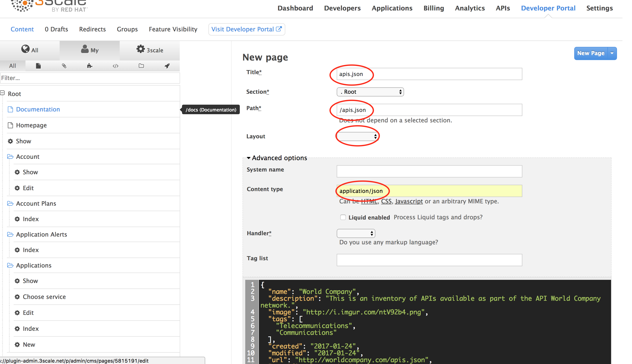This screenshot has height=364, width=632.
Task: Open the Documentation page in tree
Action: coord(38,109)
